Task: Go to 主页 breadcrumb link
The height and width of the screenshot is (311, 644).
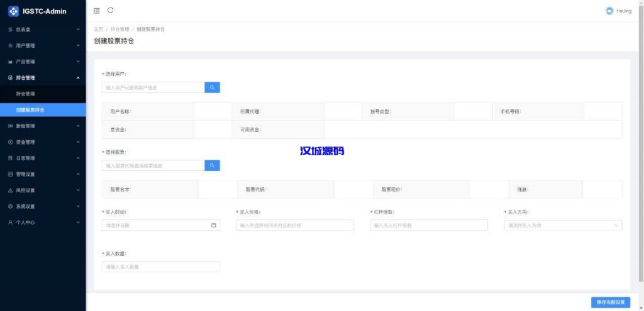Action: 99,30
